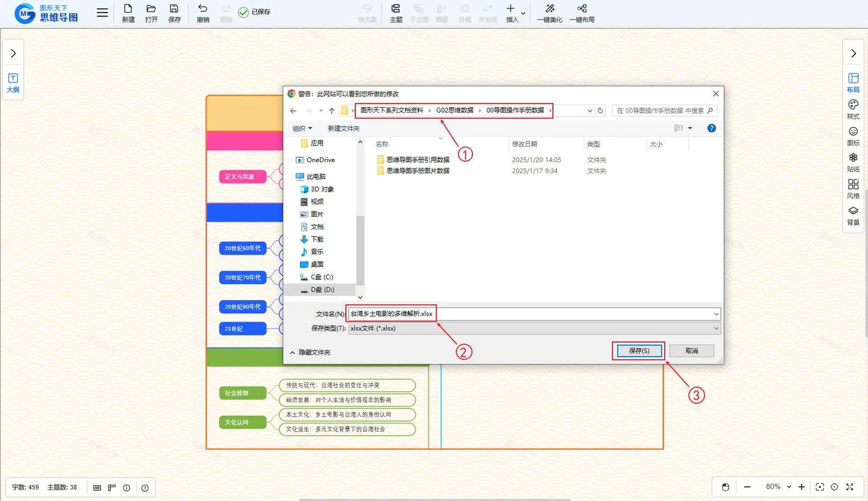Apply one-click layout 一键布局
This screenshot has width=868, height=501.
click(581, 13)
